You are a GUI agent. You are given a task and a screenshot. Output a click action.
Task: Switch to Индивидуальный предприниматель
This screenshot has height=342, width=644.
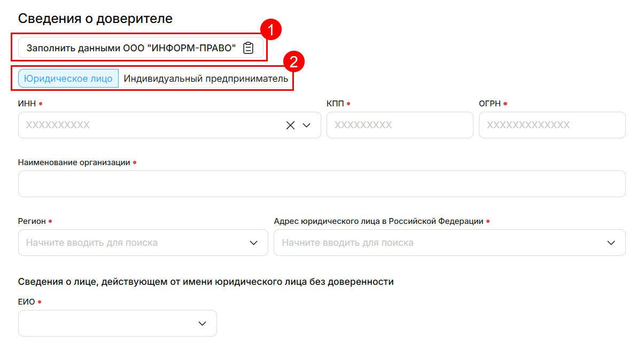[206, 79]
